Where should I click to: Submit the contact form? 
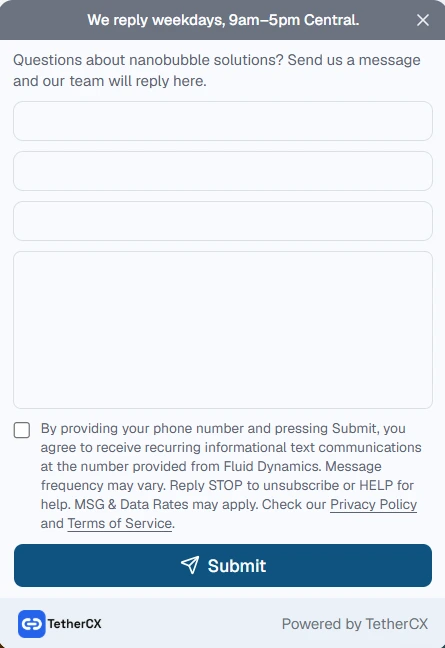tap(223, 565)
